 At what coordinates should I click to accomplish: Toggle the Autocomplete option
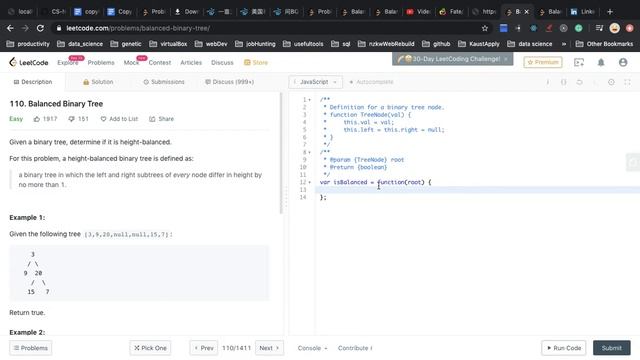(x=371, y=82)
